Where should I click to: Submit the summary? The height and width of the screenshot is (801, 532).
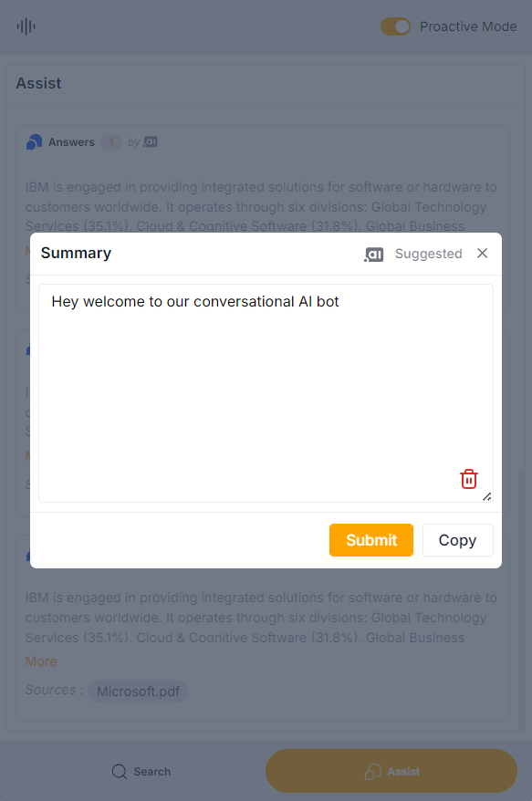370,540
